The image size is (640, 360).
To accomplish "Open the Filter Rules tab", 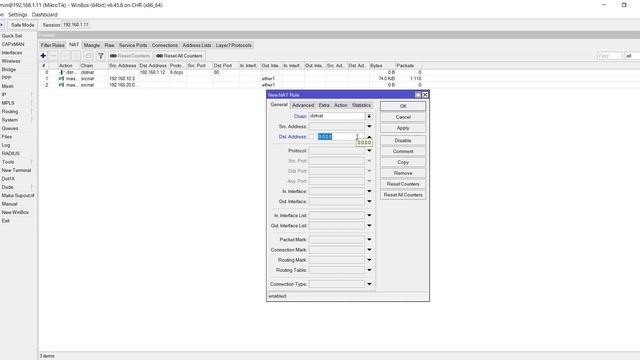I will 52,45.
